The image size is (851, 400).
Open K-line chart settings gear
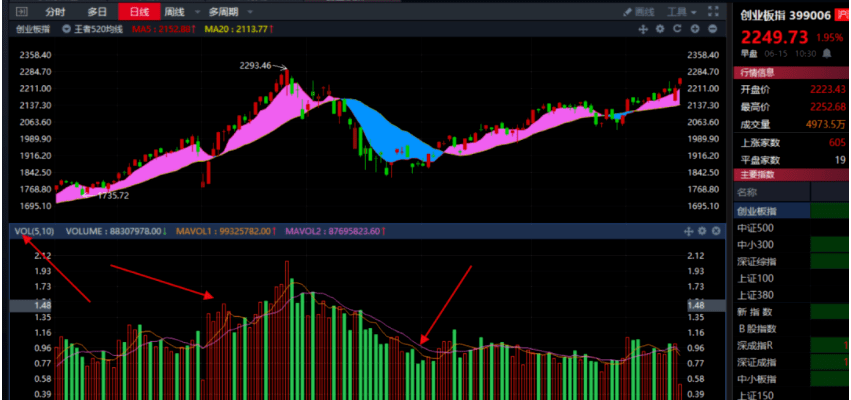click(x=660, y=30)
